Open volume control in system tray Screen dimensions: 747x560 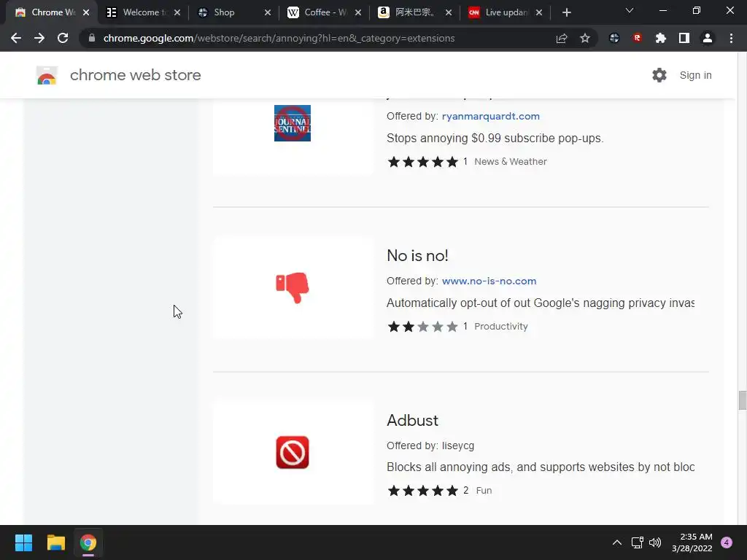click(x=655, y=542)
